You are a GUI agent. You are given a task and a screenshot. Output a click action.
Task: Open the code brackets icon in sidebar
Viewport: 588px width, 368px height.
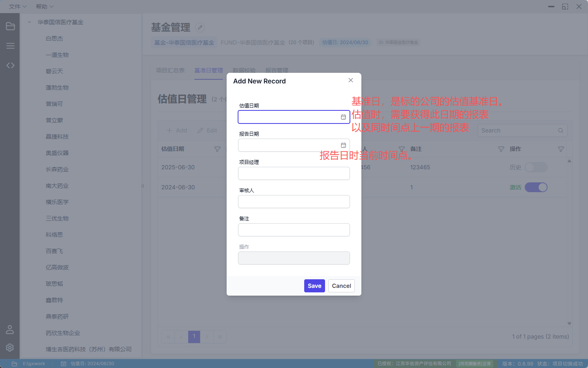10,65
